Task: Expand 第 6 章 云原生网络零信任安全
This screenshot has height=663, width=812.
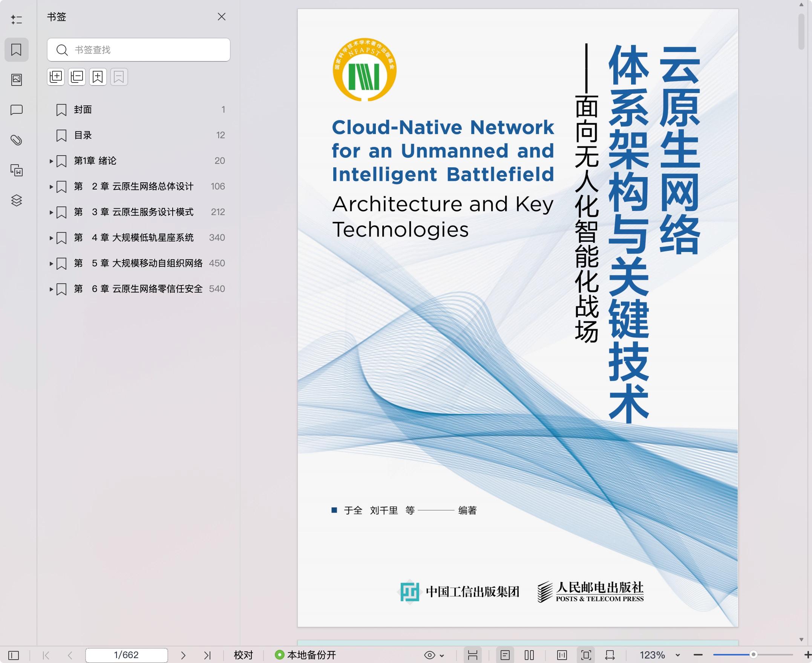Action: tap(51, 289)
